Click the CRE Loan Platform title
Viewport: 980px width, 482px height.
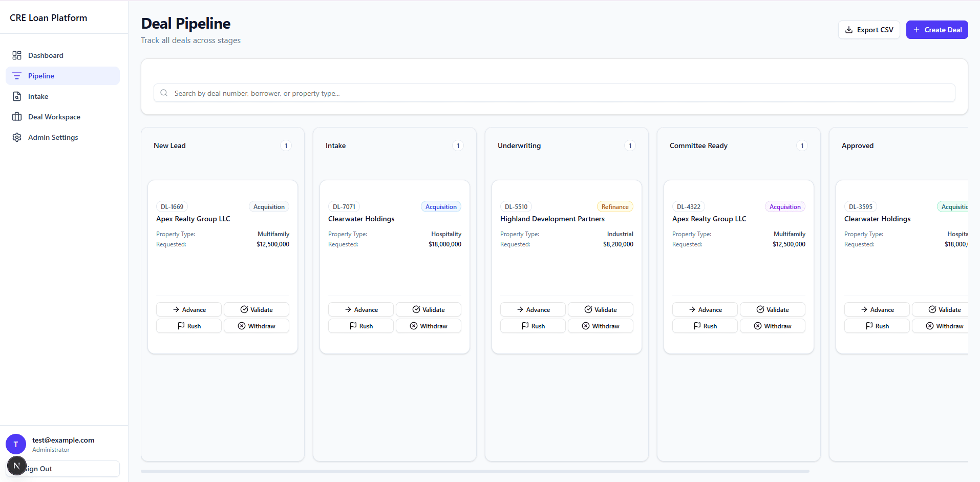pyautogui.click(x=48, y=18)
